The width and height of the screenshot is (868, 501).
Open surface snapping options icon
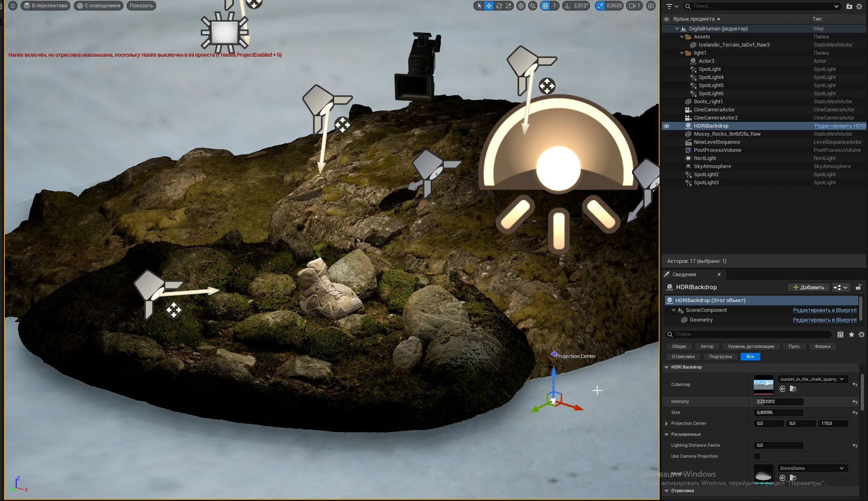tap(533, 6)
